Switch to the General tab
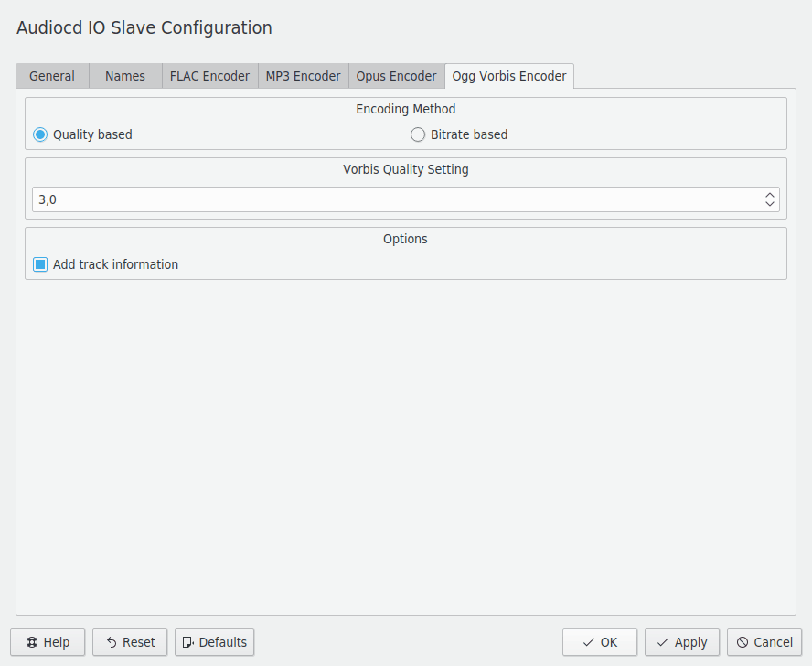Screen dimensions: 812x666 tap(52, 76)
